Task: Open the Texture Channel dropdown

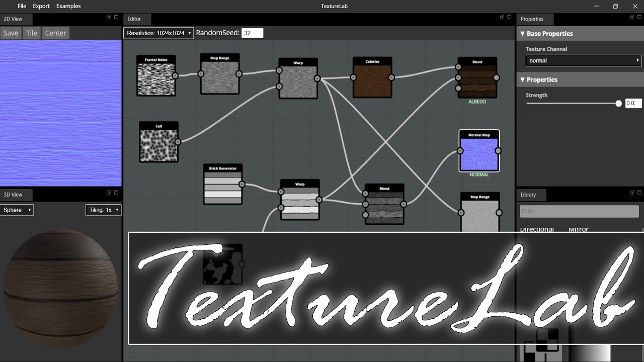Action: coord(584,61)
